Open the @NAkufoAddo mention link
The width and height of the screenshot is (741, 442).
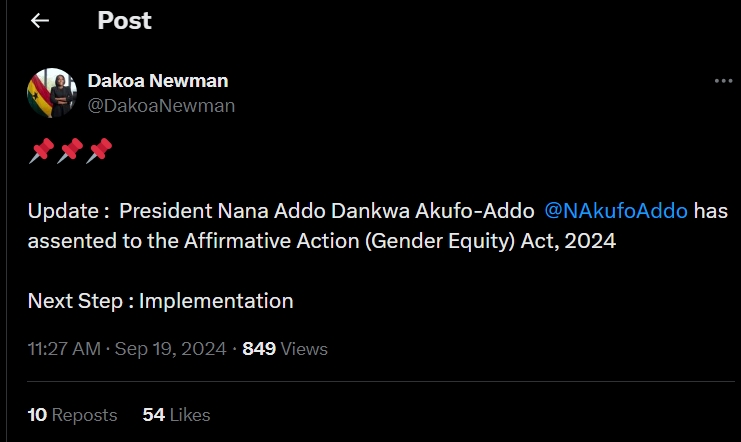[x=616, y=211]
